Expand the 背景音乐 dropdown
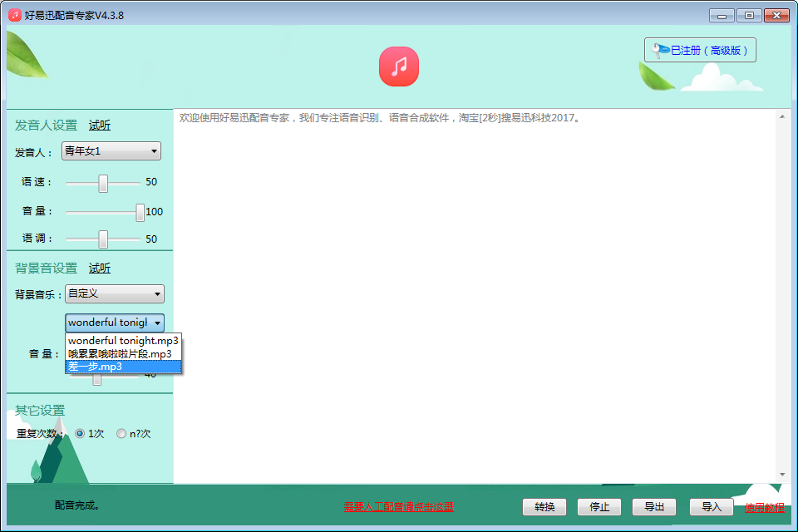Viewport: 798px width, 532px height. tap(115, 293)
